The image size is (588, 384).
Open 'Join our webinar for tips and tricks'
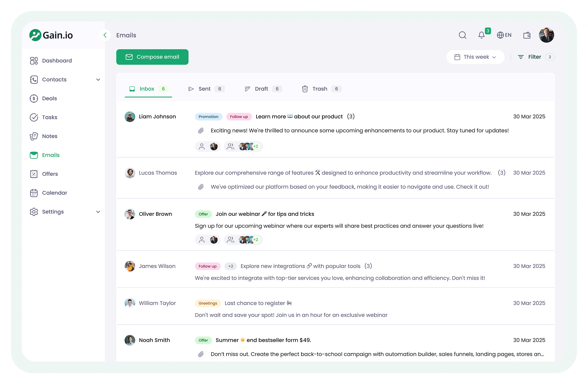pyautogui.click(x=265, y=214)
